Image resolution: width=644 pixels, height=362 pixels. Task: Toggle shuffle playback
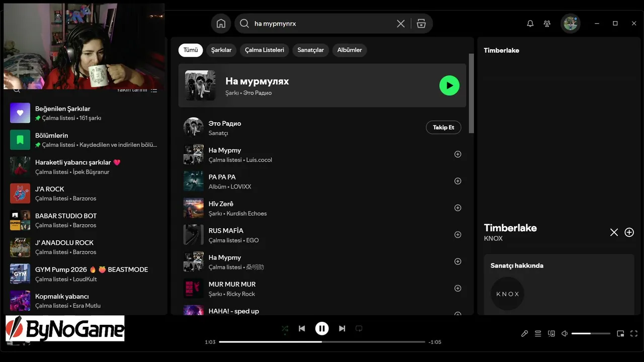(x=285, y=329)
